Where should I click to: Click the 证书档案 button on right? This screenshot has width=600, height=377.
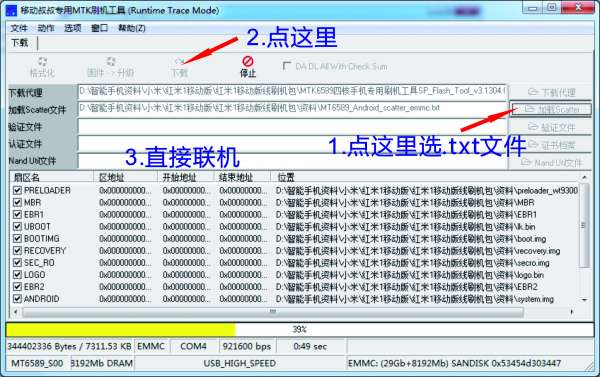coord(550,145)
